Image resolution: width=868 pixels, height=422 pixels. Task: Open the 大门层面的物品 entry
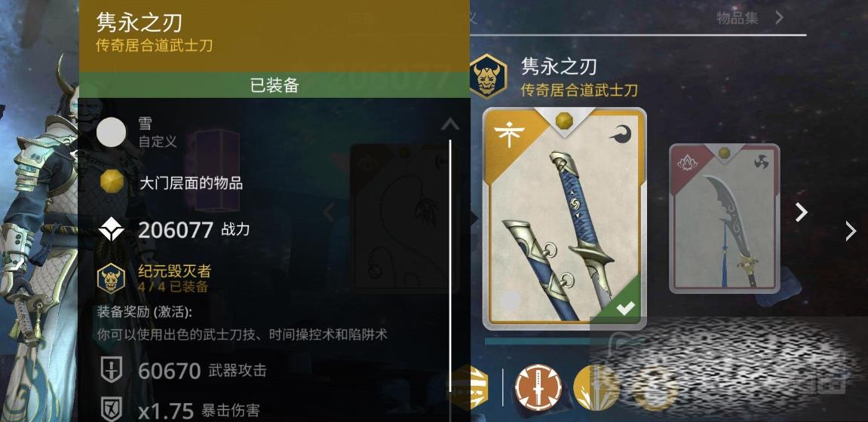(x=191, y=183)
